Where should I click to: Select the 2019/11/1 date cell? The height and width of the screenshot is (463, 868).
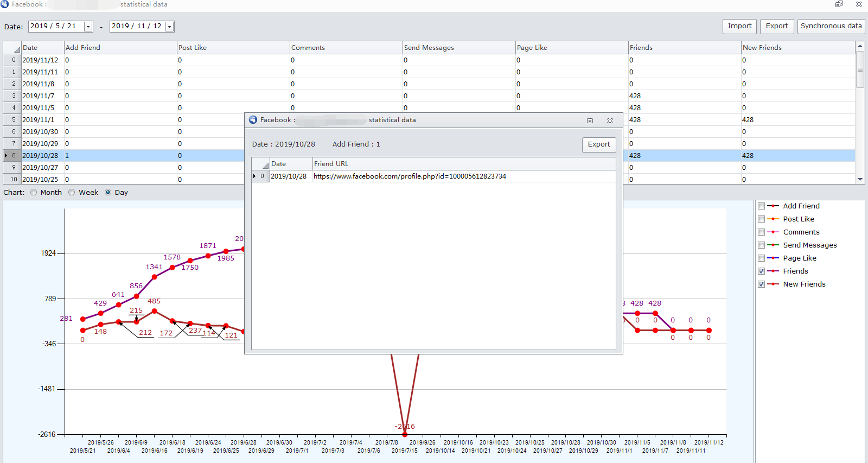point(42,120)
